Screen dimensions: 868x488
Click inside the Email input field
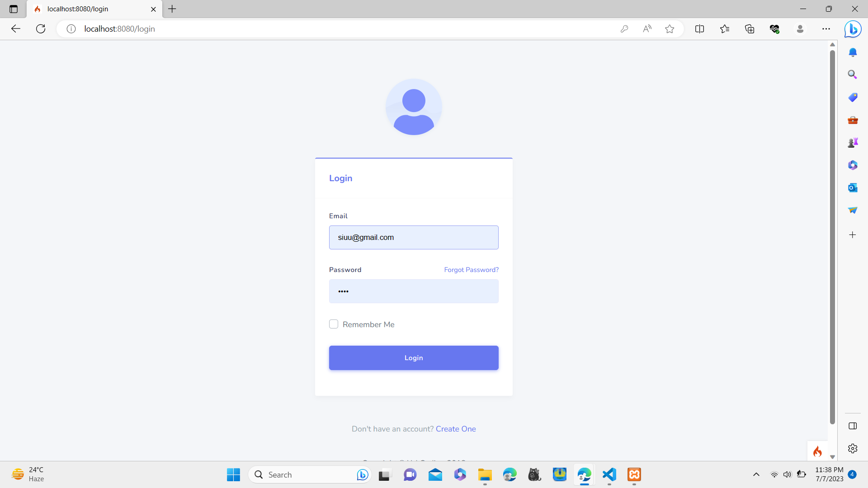[413, 237]
